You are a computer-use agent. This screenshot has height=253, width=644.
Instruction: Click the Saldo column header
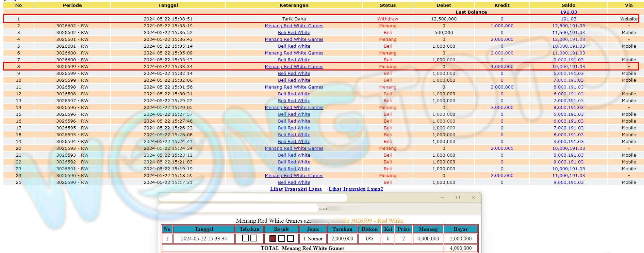tap(568, 5)
